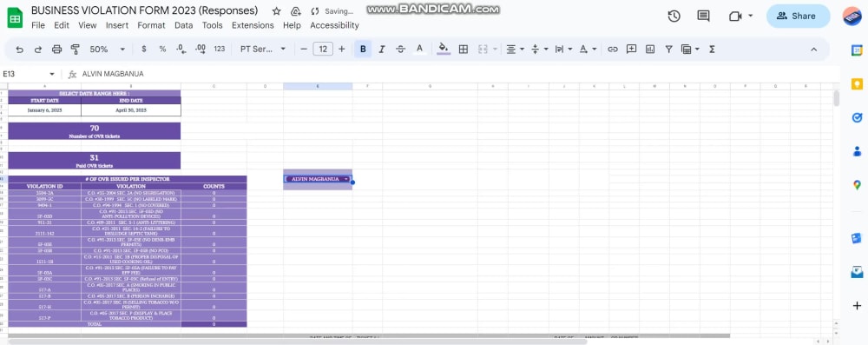Open Keep in side panel
The height and width of the screenshot is (345, 868).
click(x=857, y=83)
